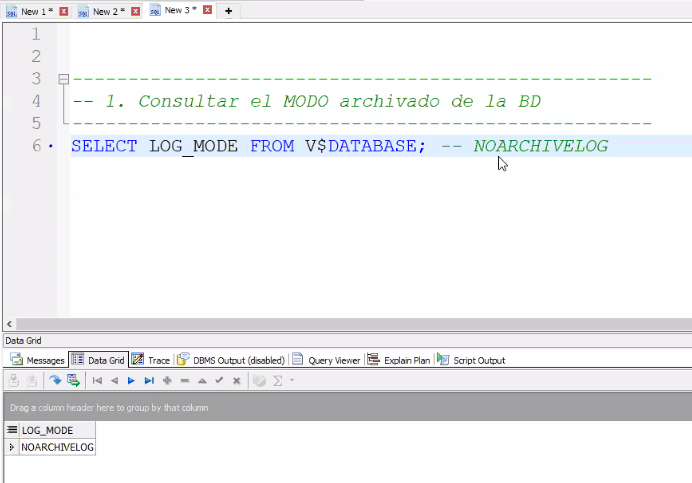692x483 pixels.
Task: Close the New 3 editor tab
Action: (206, 11)
